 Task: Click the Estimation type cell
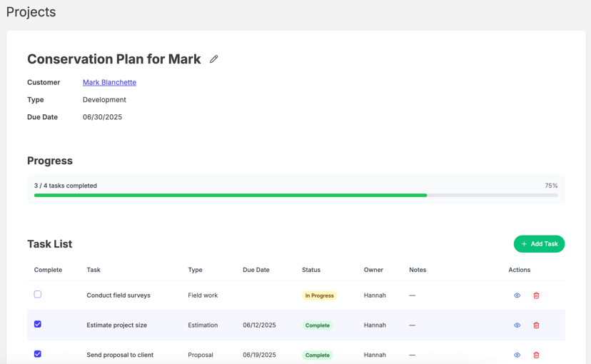[x=203, y=325]
